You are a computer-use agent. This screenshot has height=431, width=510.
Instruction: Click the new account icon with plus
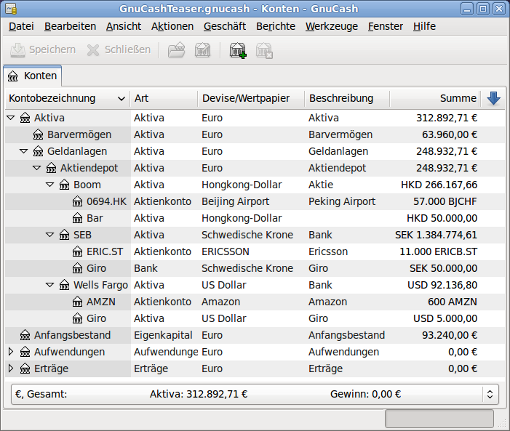click(x=238, y=50)
